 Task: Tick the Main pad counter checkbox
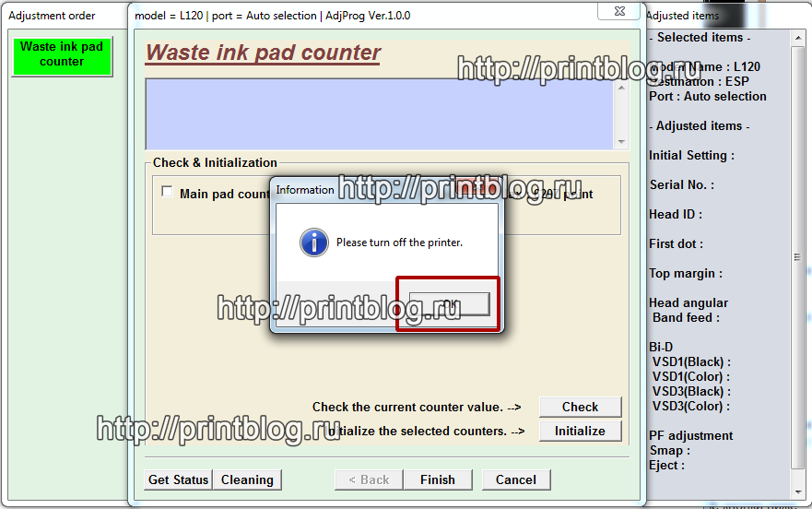[x=167, y=192]
